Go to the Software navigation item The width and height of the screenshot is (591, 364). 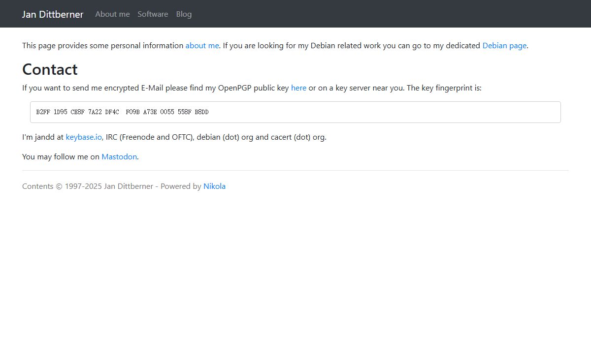click(x=153, y=14)
